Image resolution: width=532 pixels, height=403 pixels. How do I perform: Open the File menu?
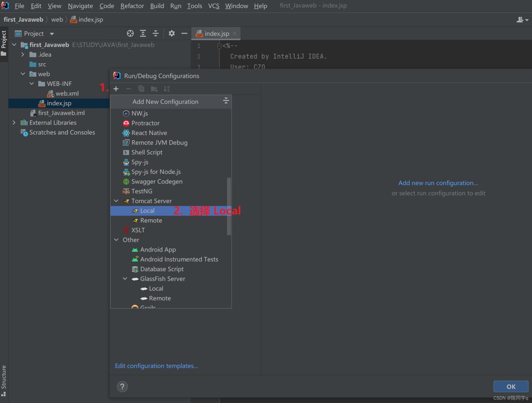click(19, 6)
